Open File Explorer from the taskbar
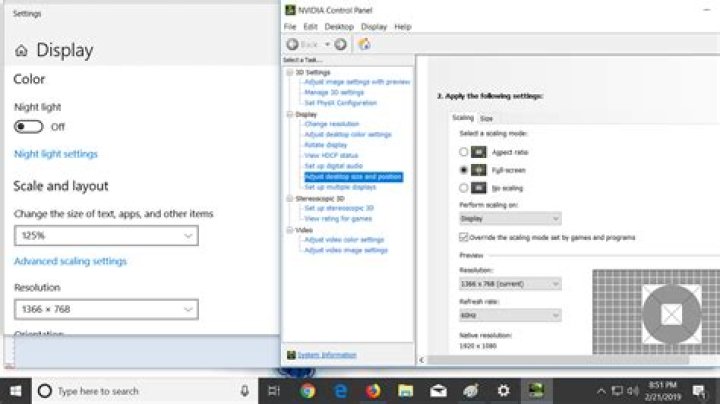This screenshot has width=720, height=404. (405, 391)
